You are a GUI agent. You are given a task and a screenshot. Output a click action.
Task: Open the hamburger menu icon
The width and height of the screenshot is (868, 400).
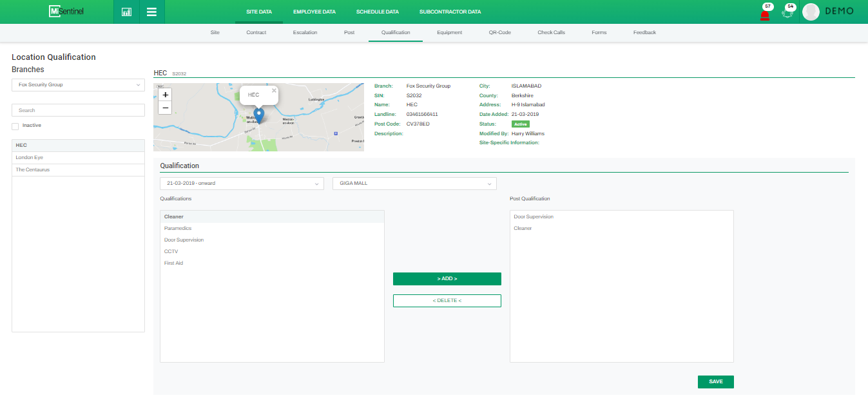pyautogui.click(x=151, y=12)
